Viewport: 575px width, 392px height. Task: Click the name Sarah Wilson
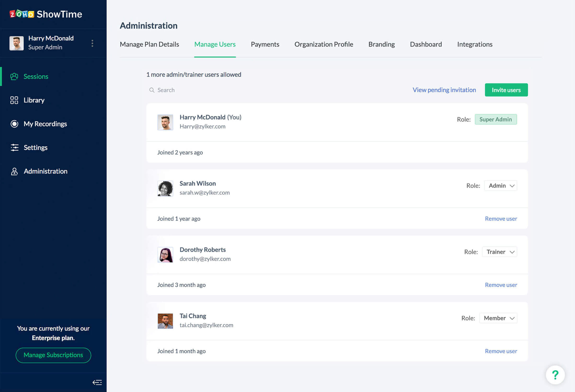pyautogui.click(x=198, y=183)
